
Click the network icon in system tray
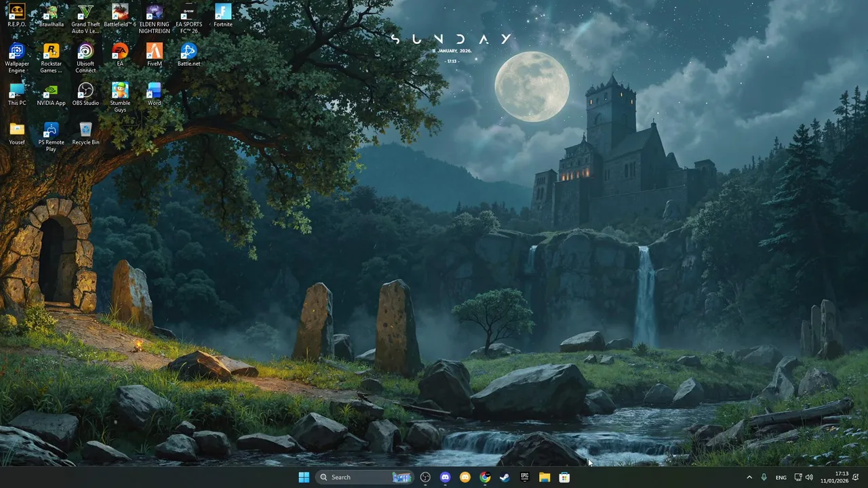click(x=798, y=477)
